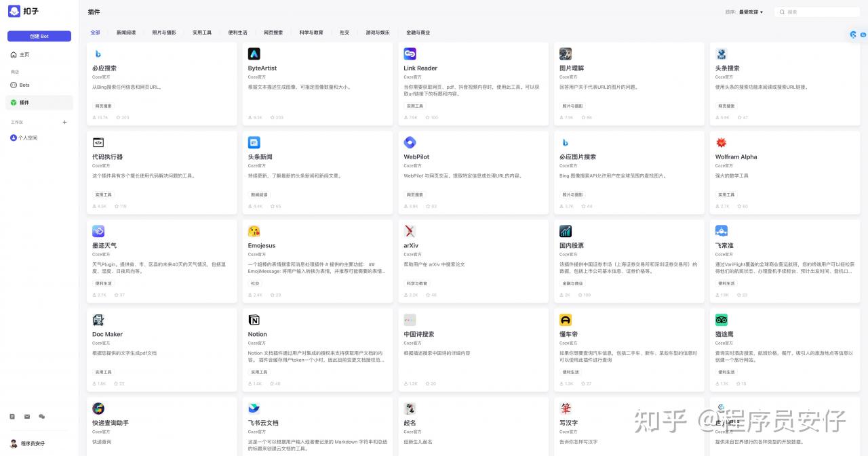Click the Wolfram Alpha red star icon

[x=722, y=142]
